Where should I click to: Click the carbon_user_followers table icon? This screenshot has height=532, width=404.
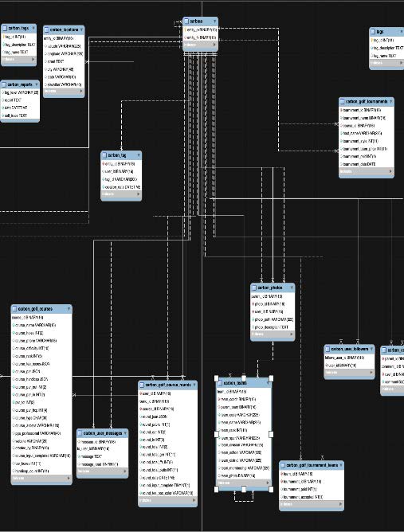tap(328, 349)
